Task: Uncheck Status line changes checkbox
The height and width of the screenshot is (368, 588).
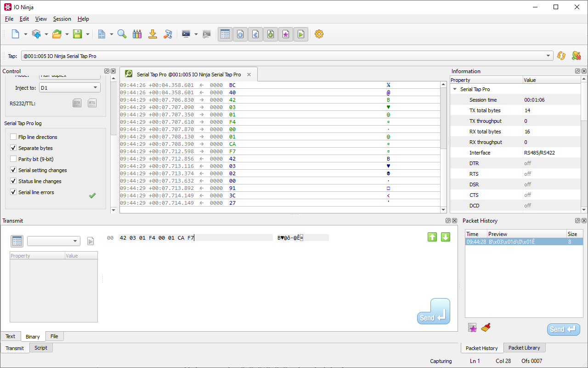Action: coord(13,181)
